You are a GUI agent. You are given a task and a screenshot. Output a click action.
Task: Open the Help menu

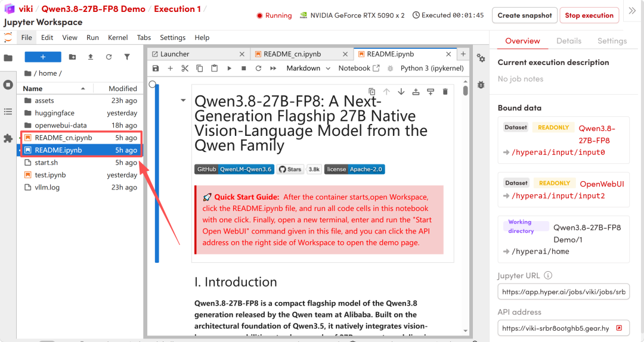pyautogui.click(x=202, y=38)
